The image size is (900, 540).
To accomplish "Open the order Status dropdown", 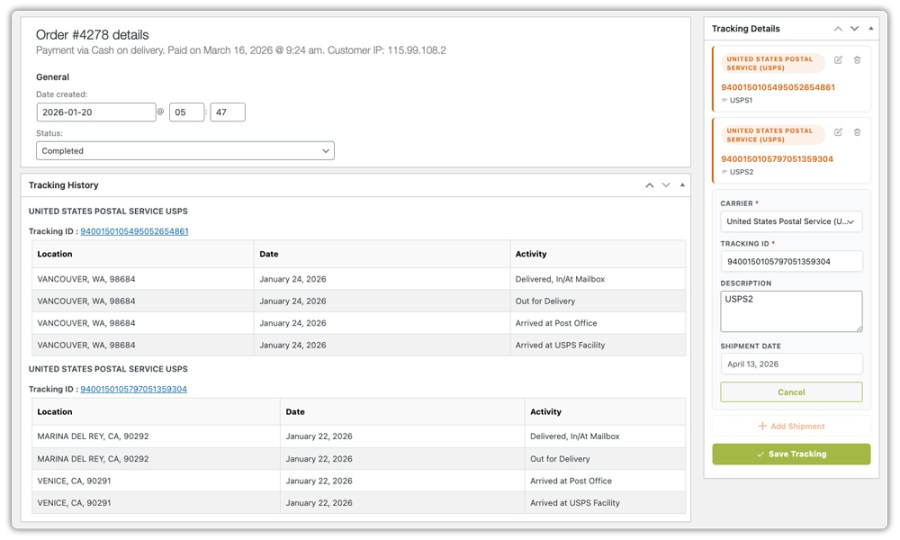I will 185,151.
